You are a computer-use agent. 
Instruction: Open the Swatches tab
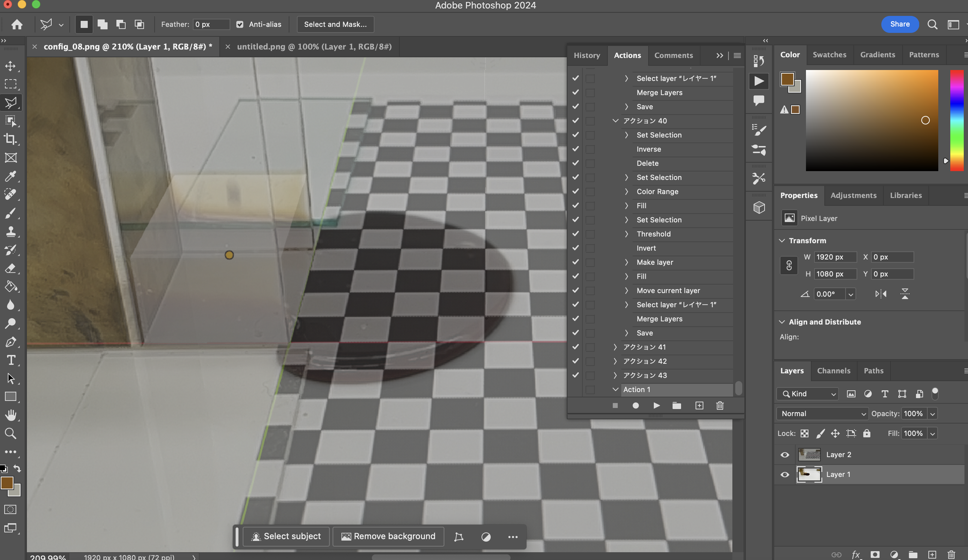(x=829, y=54)
